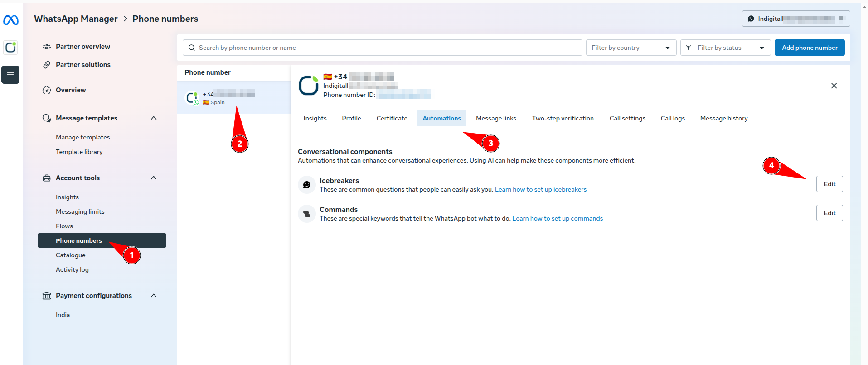Open Manage templates
Image resolution: width=868 pixels, height=365 pixels.
[x=83, y=137]
